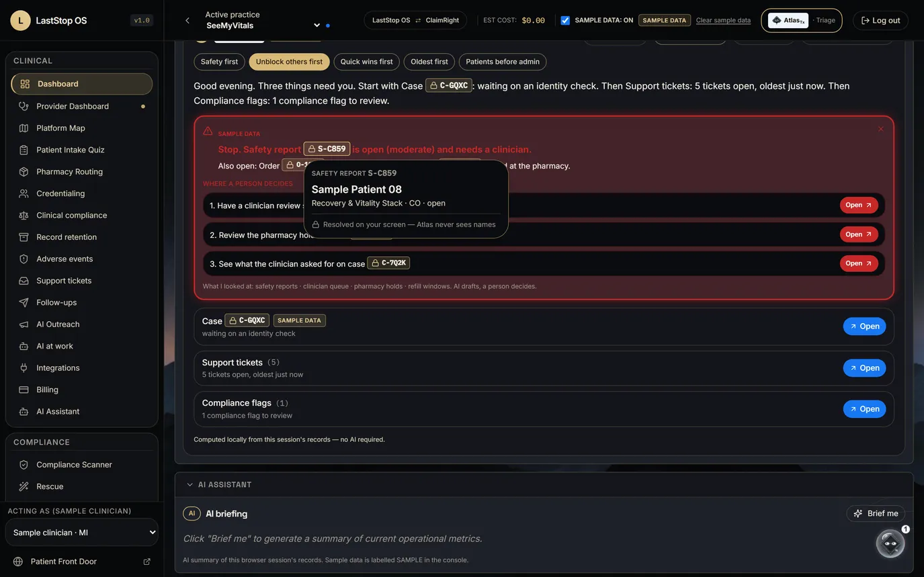Screen dimensions: 924x577
Task: Click the Patient Intake Quiz clipboard icon
Action: pyautogui.click(x=24, y=150)
